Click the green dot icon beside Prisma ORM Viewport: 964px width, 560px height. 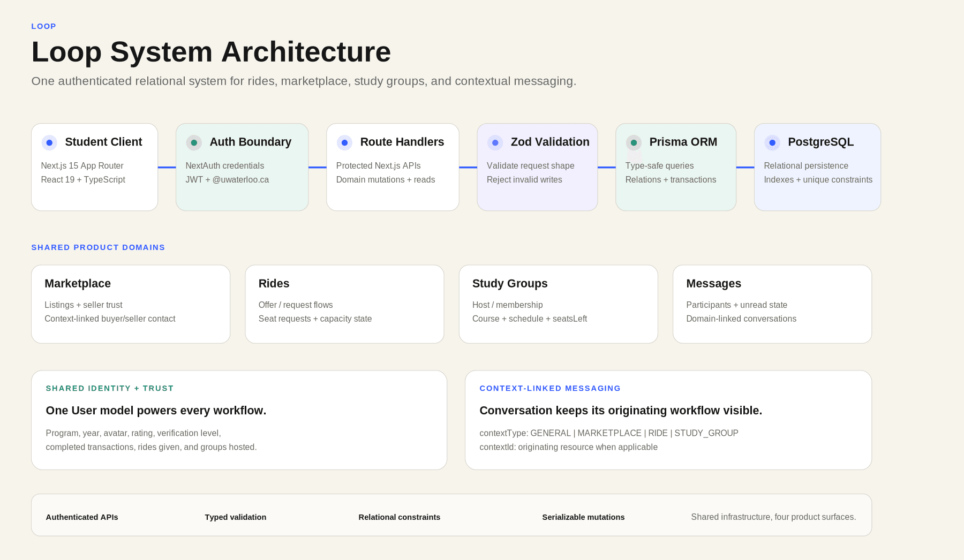click(x=634, y=143)
